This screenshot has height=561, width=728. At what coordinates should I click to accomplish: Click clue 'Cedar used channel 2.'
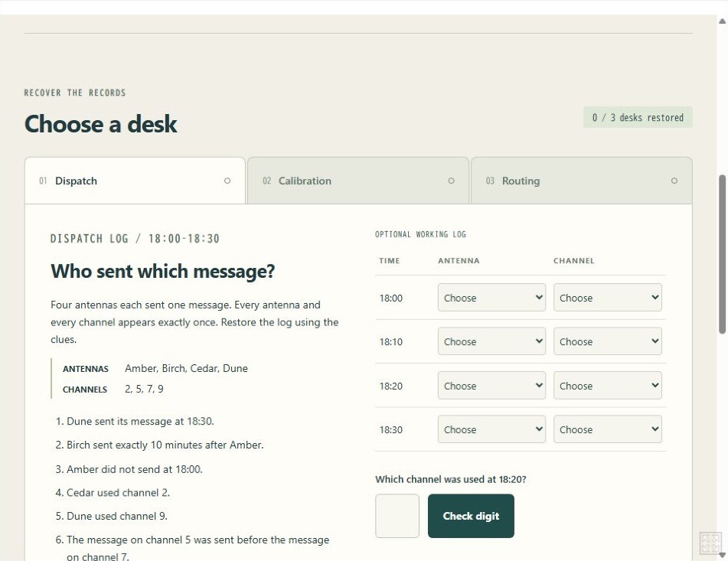[x=118, y=493]
